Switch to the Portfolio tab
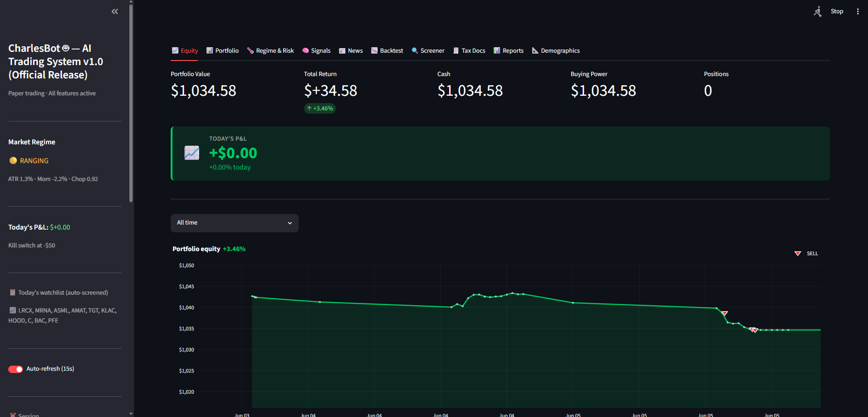Viewport: 868px width, 417px height. point(223,50)
